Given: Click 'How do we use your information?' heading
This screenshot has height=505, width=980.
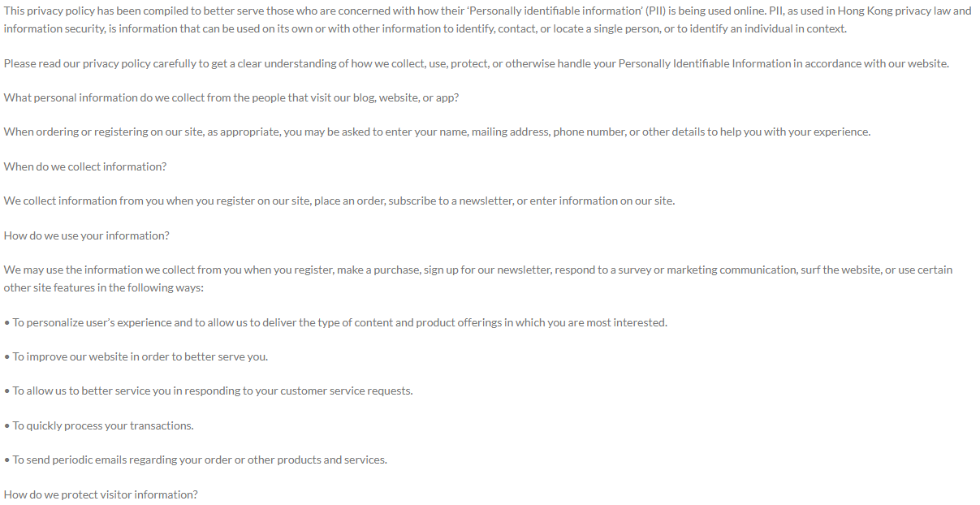Looking at the screenshot, I should click(x=87, y=235).
